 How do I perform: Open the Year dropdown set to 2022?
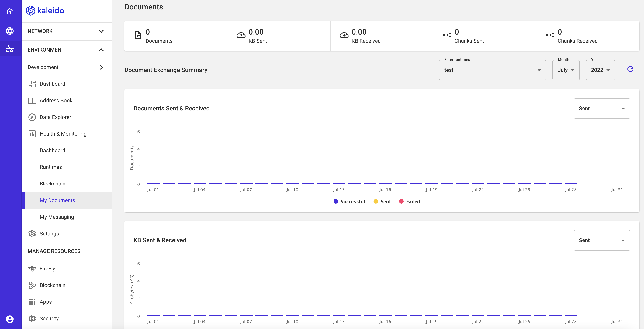click(x=601, y=70)
